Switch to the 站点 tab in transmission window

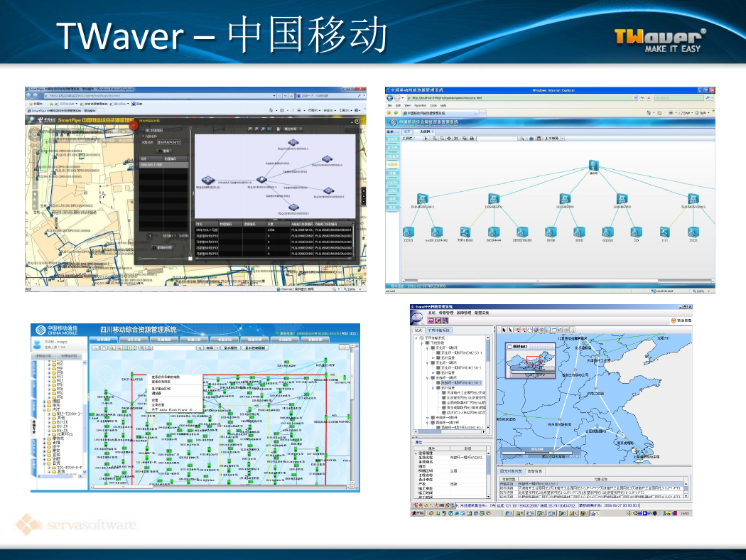418,330
